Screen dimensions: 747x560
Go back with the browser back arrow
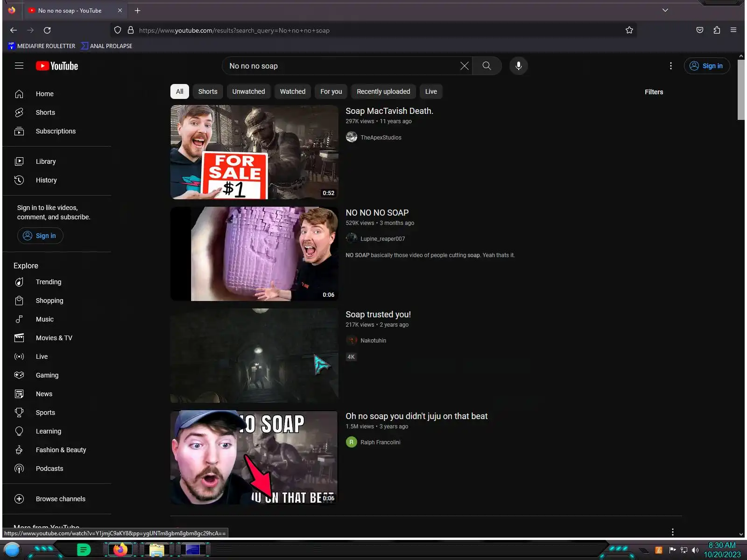coord(14,30)
